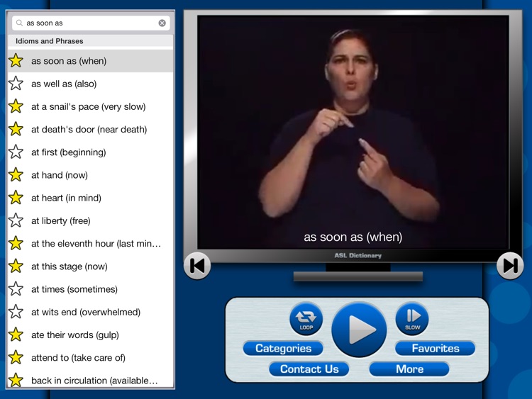This screenshot has height=399, width=532.
Task: Open the More menu
Action: tap(409, 369)
